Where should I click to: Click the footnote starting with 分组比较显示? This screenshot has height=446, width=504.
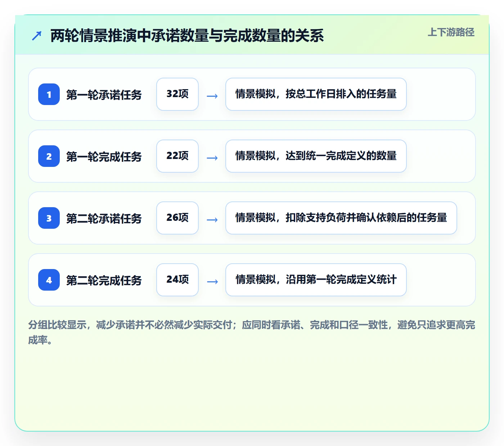point(252,332)
